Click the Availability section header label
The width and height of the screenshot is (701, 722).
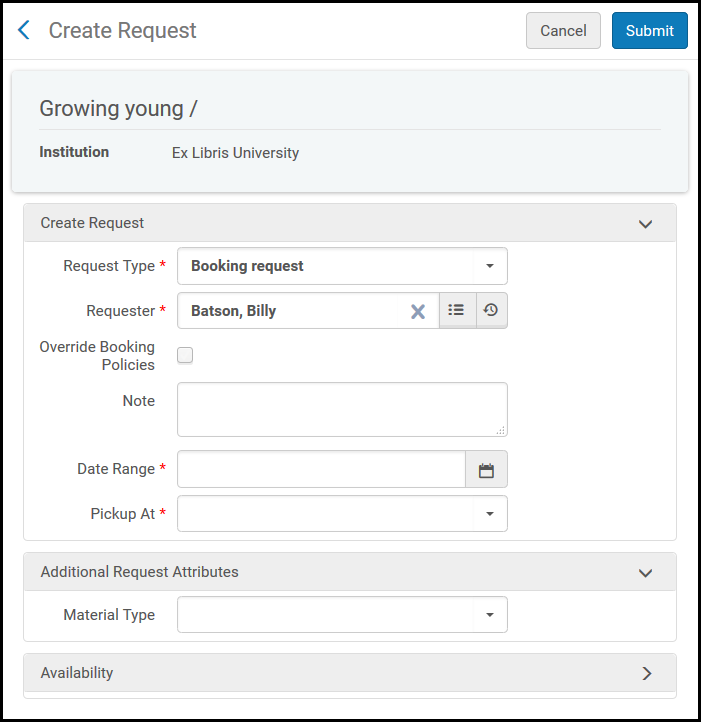pyautogui.click(x=77, y=673)
